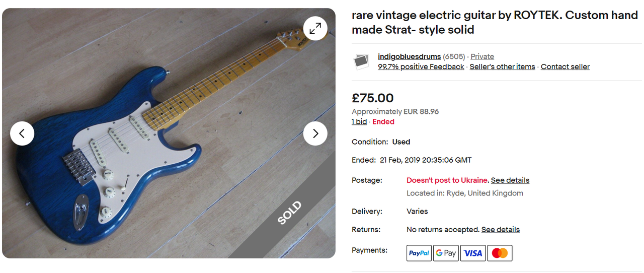Expand the guitar photo to full size
The height and width of the screenshot is (273, 644).
coord(315,28)
